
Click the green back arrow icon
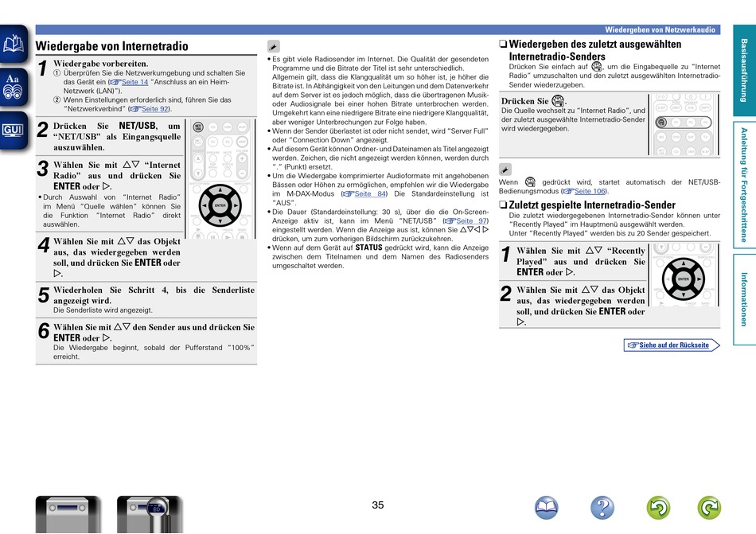tap(659, 508)
